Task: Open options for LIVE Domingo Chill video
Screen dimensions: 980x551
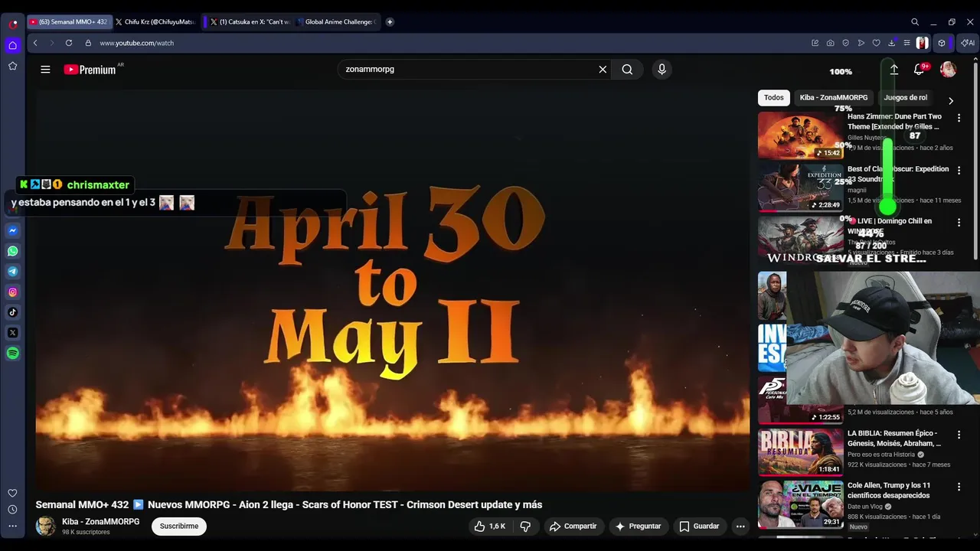Action: point(959,222)
